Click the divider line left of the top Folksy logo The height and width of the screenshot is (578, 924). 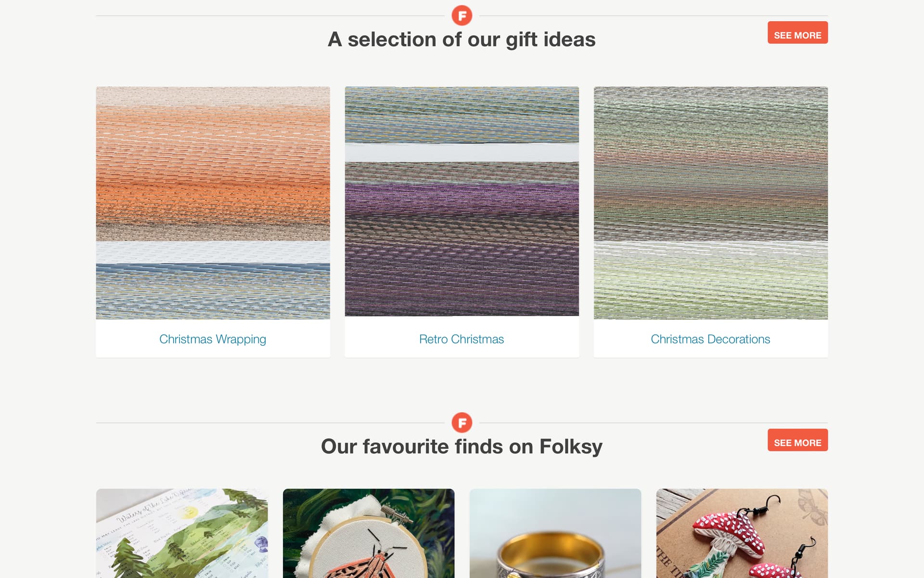269,16
